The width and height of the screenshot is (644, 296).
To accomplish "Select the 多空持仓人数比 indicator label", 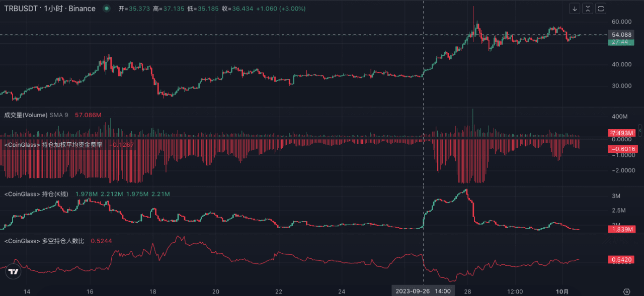I will point(44,241).
